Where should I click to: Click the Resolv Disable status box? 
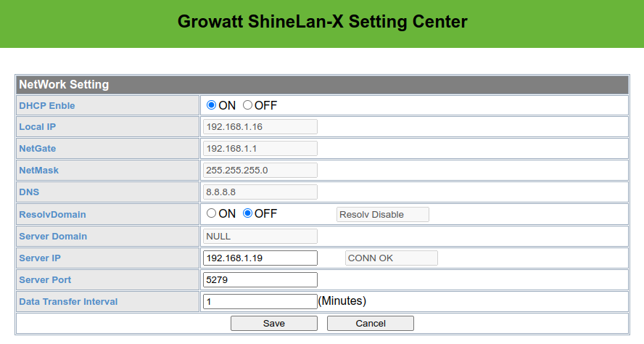point(383,215)
